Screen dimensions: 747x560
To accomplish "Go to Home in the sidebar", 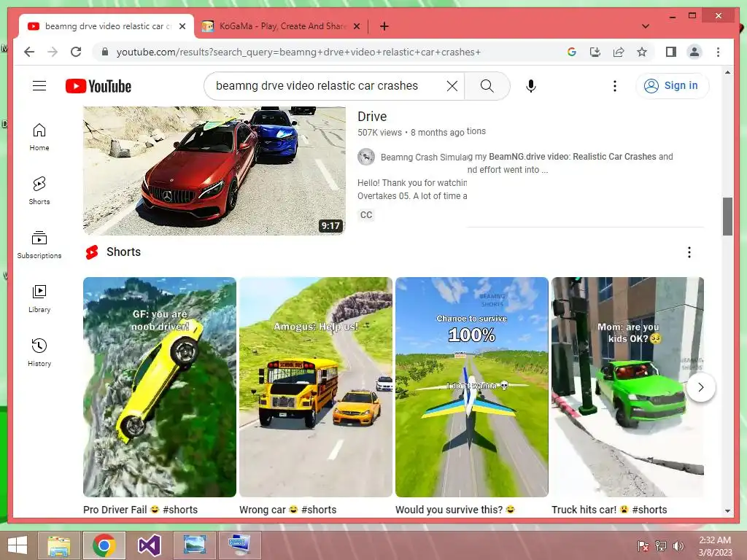I will [39, 137].
